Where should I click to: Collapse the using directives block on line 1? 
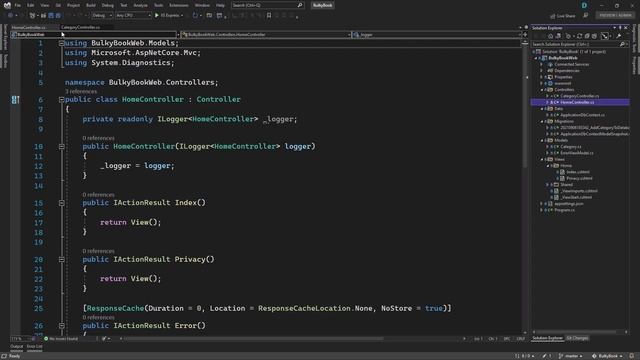pyautogui.click(x=61, y=43)
